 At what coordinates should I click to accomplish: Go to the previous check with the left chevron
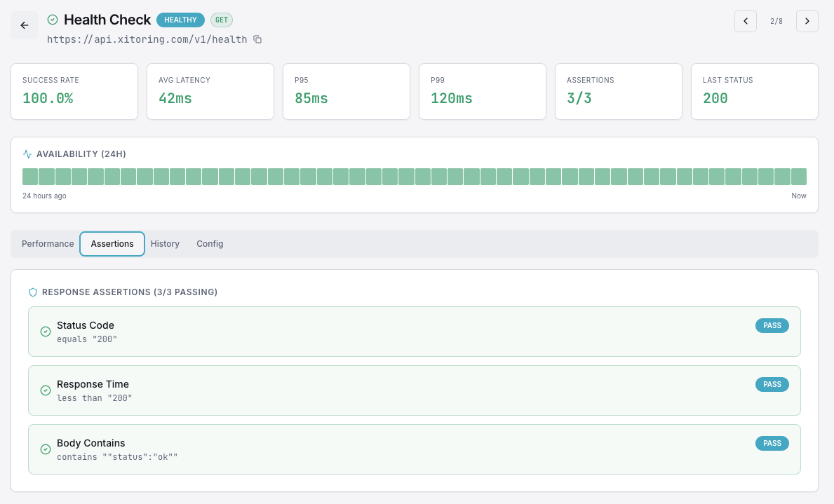[x=746, y=21]
